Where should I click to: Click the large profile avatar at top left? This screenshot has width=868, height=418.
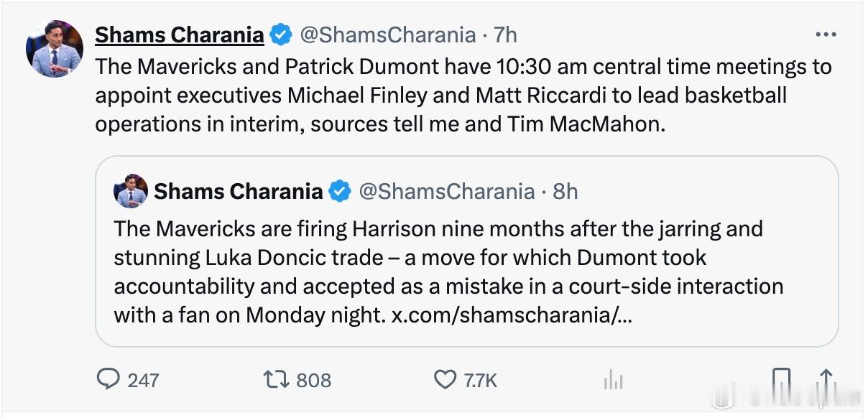pos(55,49)
